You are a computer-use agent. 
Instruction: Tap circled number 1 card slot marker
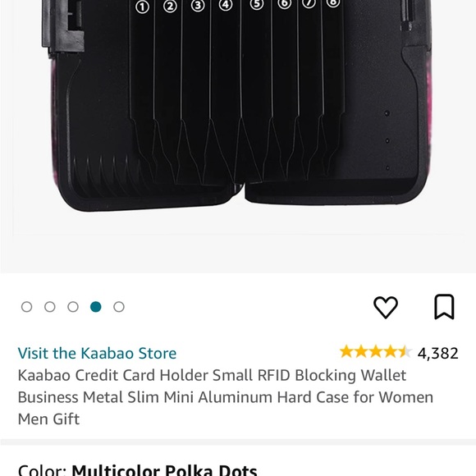pyautogui.click(x=142, y=7)
